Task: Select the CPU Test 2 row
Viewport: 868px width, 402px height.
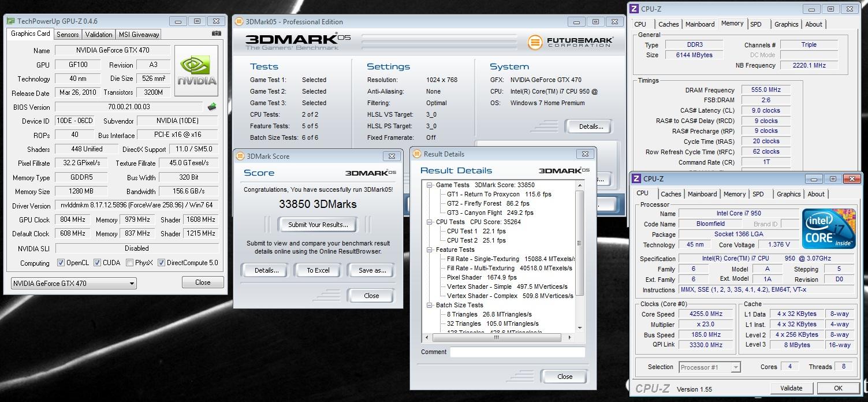Action: [476, 240]
